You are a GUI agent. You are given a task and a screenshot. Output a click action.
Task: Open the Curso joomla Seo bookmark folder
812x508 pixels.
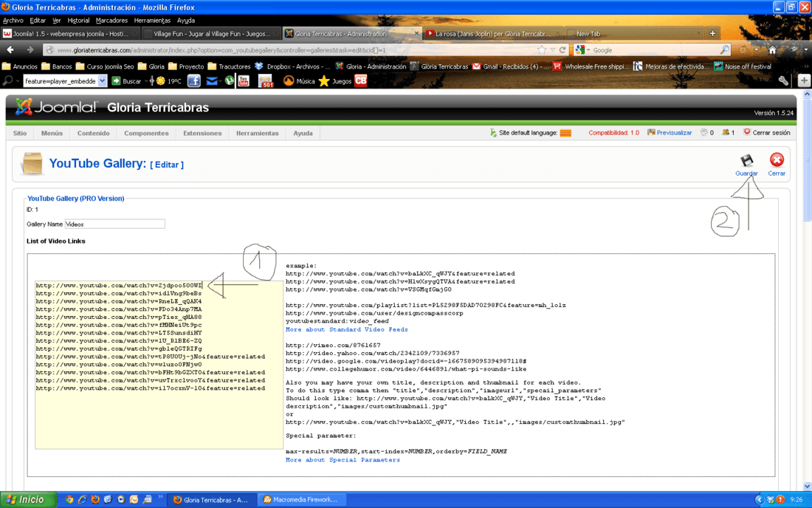105,66
